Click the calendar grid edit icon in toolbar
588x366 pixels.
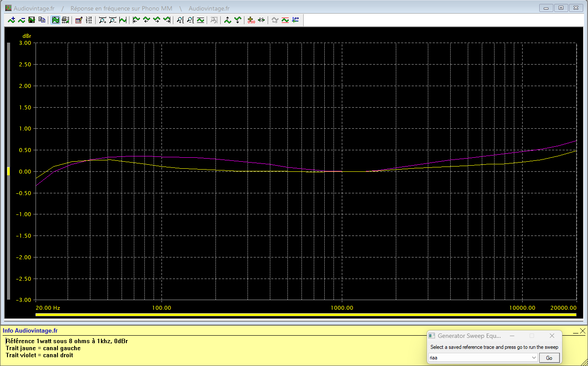[79, 20]
